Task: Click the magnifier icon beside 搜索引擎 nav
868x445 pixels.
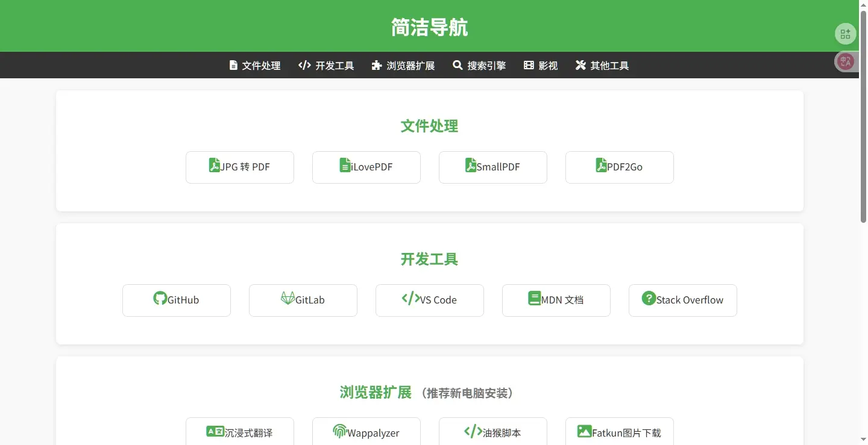Action: tap(458, 65)
